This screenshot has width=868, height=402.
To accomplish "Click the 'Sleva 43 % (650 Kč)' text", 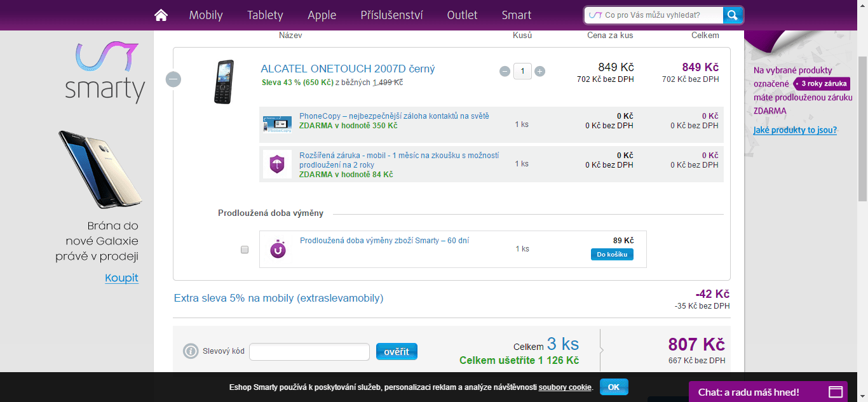I will [x=298, y=83].
